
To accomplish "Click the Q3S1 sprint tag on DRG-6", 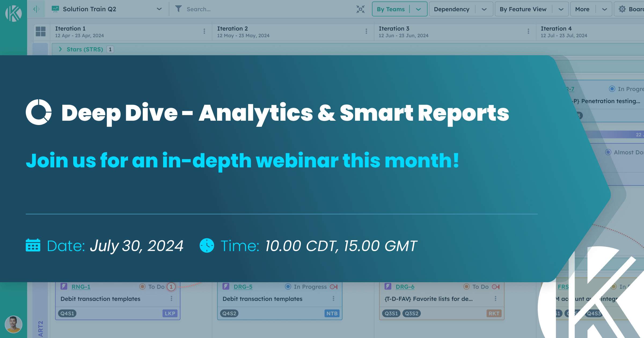I will pos(391,313).
